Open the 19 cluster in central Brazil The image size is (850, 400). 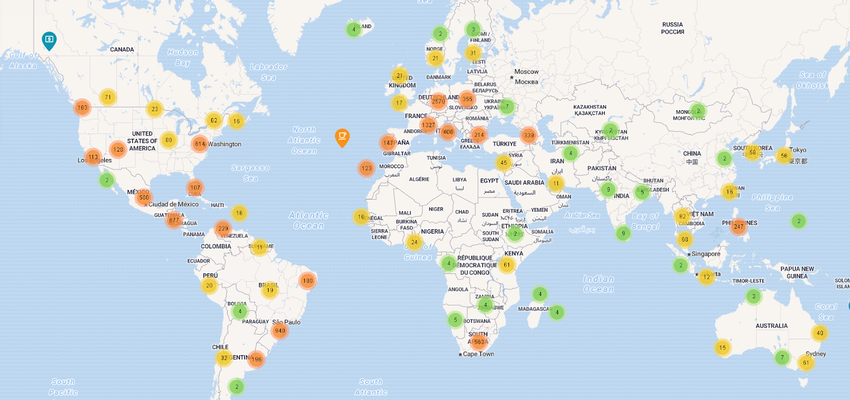(x=269, y=291)
